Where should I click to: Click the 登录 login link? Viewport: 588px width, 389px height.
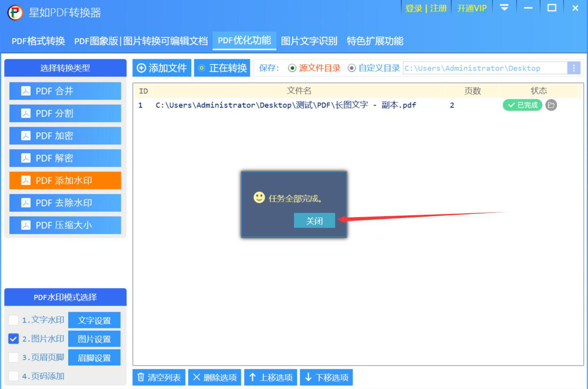pyautogui.click(x=413, y=8)
